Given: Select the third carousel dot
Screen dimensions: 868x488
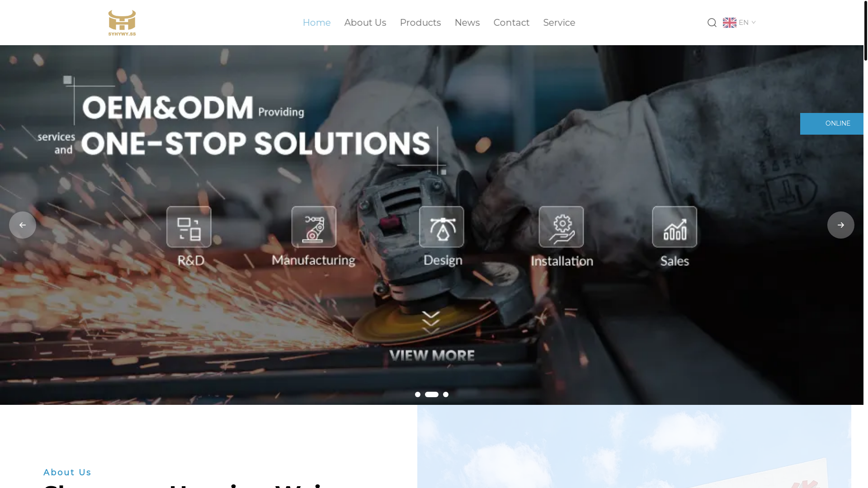Looking at the screenshot, I should pyautogui.click(x=446, y=394).
